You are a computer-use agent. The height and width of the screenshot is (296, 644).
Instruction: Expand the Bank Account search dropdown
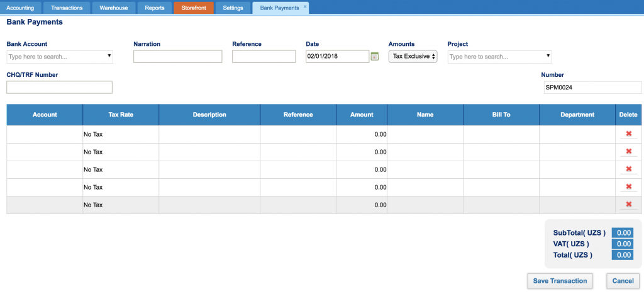coord(109,56)
